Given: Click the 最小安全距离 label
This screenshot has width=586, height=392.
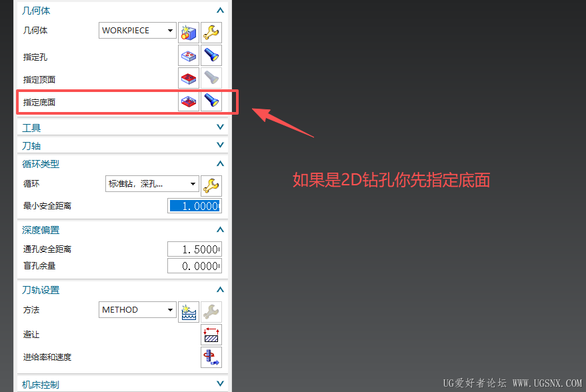Looking at the screenshot, I should point(47,206).
